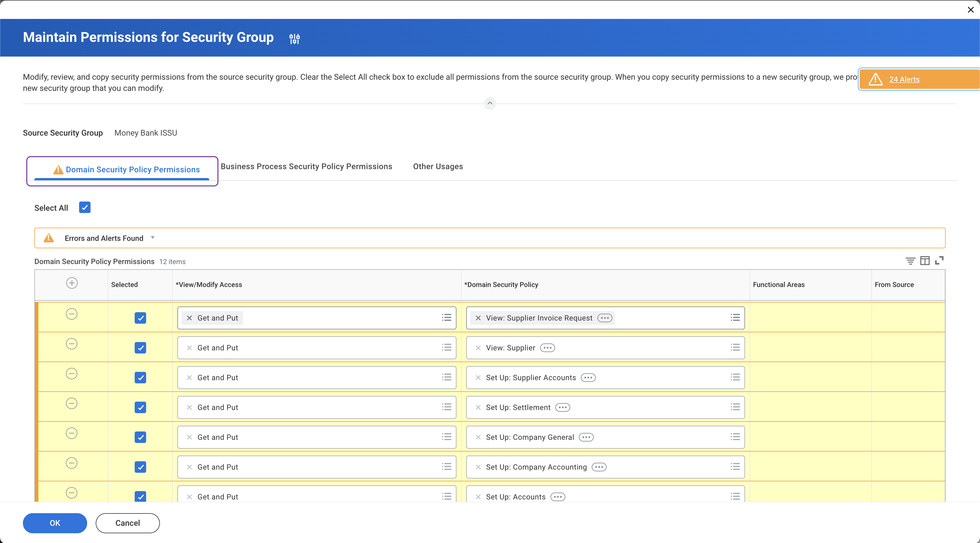
Task: Uncheck Selected for Settlement row
Action: pyautogui.click(x=140, y=407)
